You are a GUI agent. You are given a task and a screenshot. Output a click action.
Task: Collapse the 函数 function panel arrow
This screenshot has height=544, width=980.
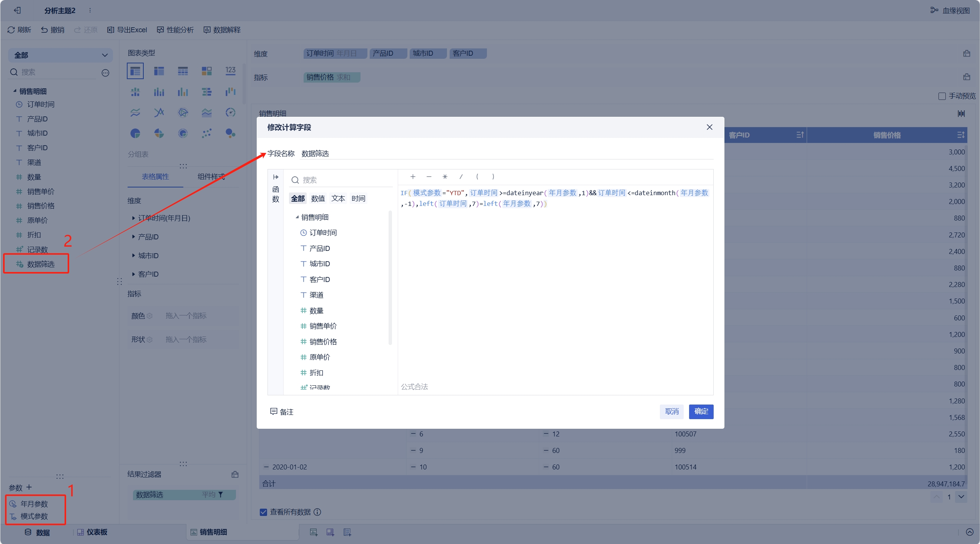click(276, 177)
